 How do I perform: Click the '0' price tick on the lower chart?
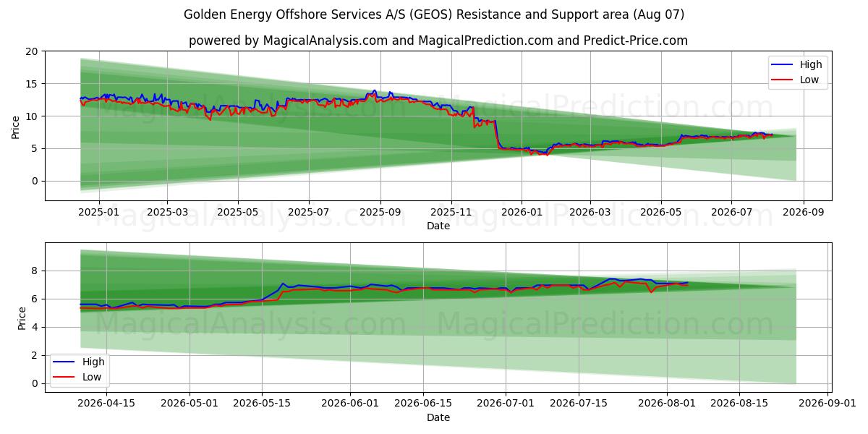(x=34, y=384)
